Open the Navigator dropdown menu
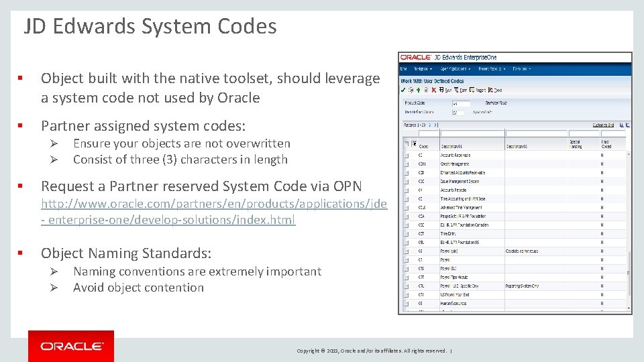This screenshot has width=644, height=362. [x=423, y=69]
